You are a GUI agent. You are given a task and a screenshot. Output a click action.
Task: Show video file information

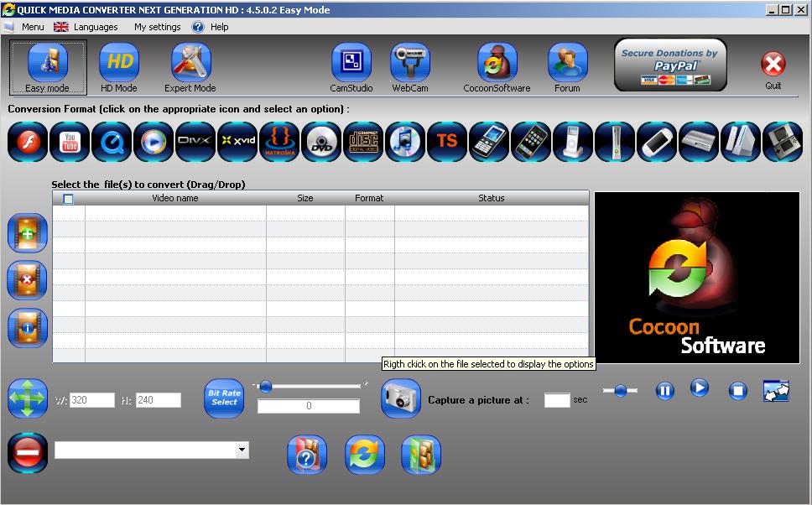[x=28, y=328]
